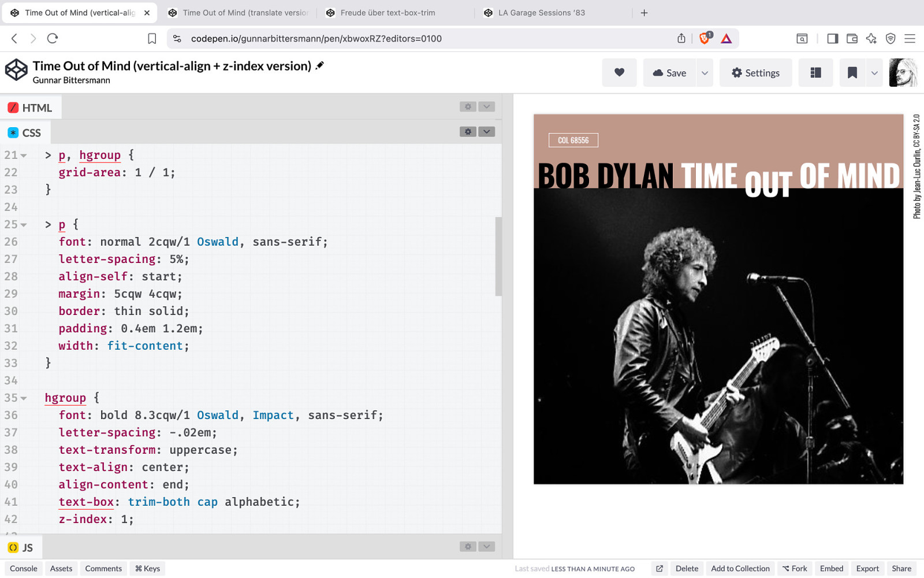
Task: Click the CSS editor vertical scrollbar
Action: point(498,257)
